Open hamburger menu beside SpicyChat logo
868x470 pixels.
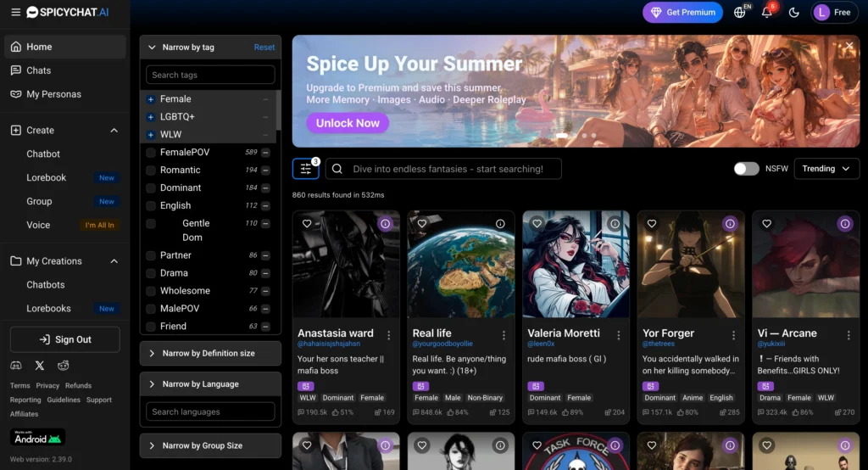[x=15, y=12]
